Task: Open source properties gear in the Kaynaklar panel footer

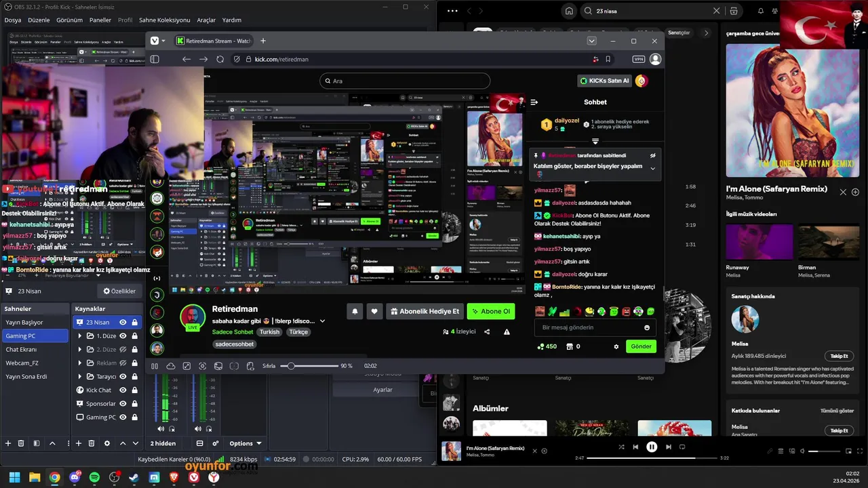Action: coord(107,443)
